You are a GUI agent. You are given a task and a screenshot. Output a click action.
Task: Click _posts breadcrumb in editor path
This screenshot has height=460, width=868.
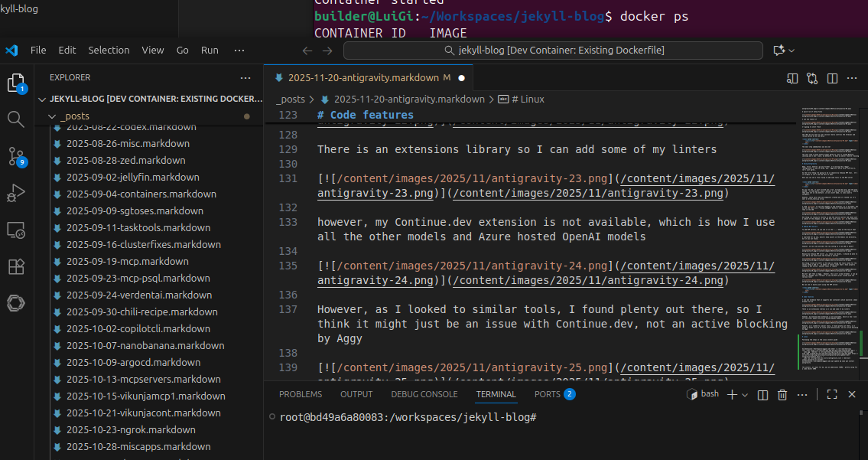(291, 100)
